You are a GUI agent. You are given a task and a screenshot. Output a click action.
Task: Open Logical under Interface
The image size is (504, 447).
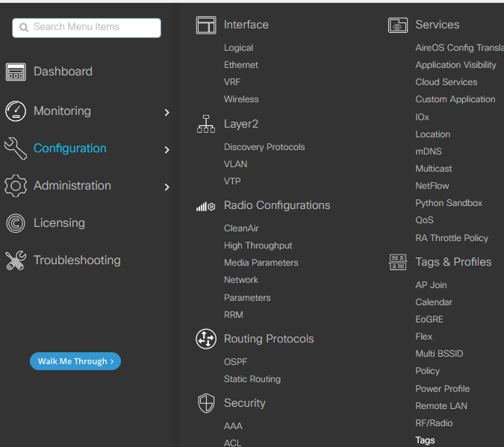pyautogui.click(x=238, y=48)
